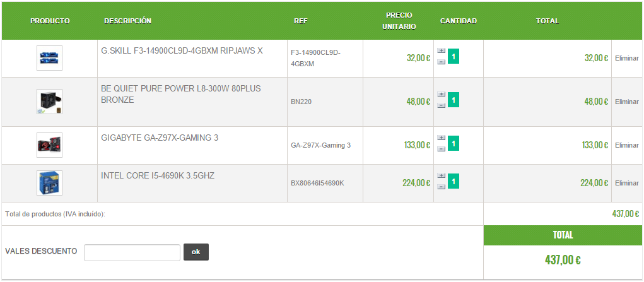Open INTEL CORE I5-4690K 3.5GHZ description
Viewport: 644px width, 282px height.
click(158, 175)
